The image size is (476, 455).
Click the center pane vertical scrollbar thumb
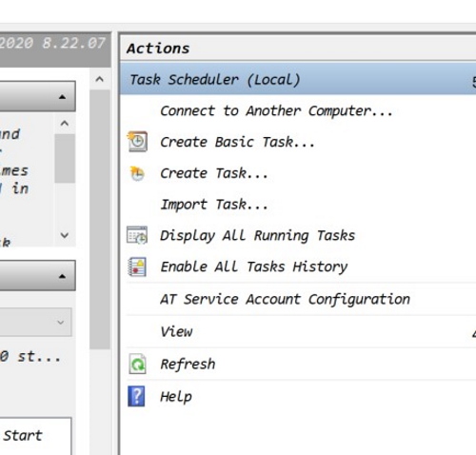[x=100, y=220]
